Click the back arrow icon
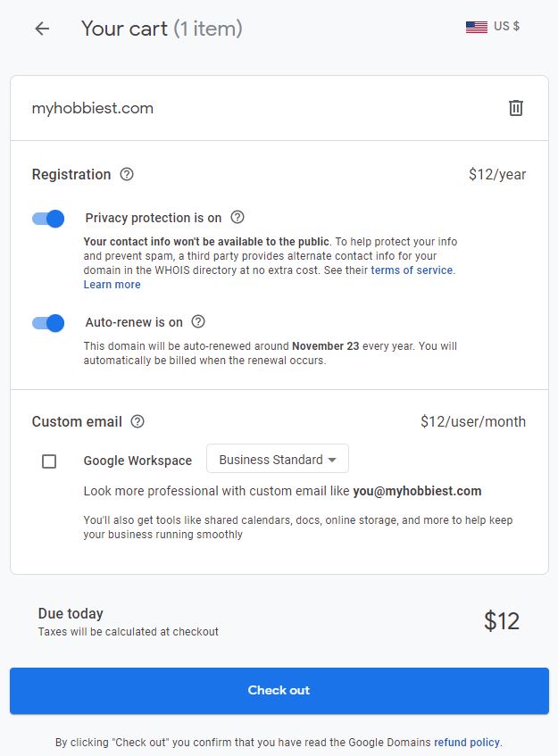Viewport: 558px width, 756px height. pos(43,29)
